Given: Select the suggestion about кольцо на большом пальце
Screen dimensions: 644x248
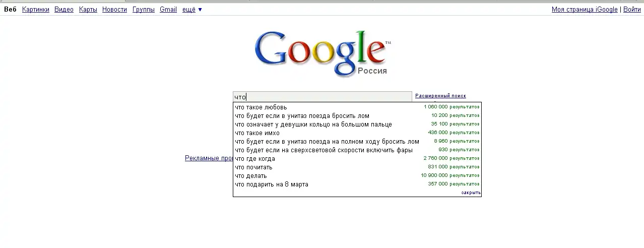Looking at the screenshot, I should pyautogui.click(x=313, y=124).
